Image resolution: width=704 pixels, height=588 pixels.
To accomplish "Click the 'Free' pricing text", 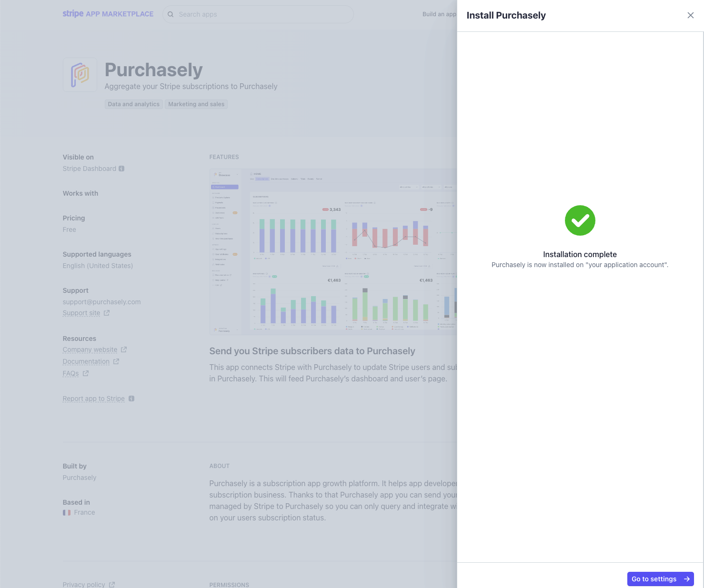I will point(69,229).
